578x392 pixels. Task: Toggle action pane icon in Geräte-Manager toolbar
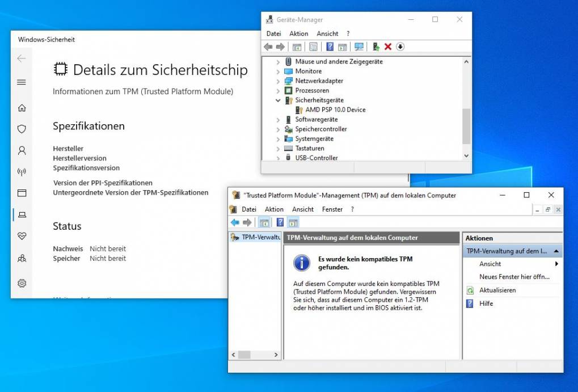[343, 47]
